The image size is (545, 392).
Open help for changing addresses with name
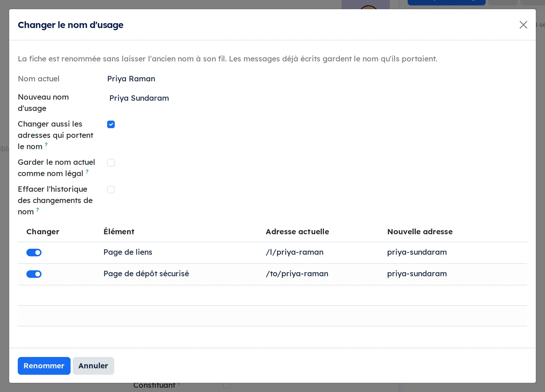(x=46, y=144)
